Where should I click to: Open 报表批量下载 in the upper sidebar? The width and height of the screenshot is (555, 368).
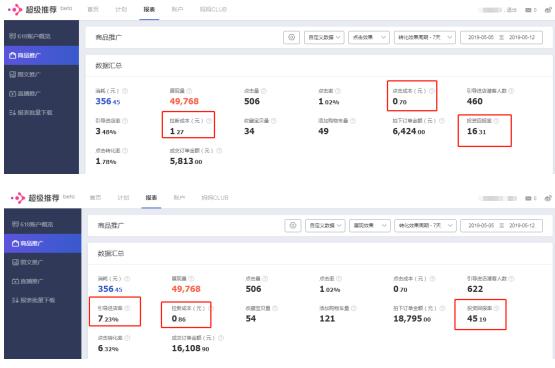point(30,113)
